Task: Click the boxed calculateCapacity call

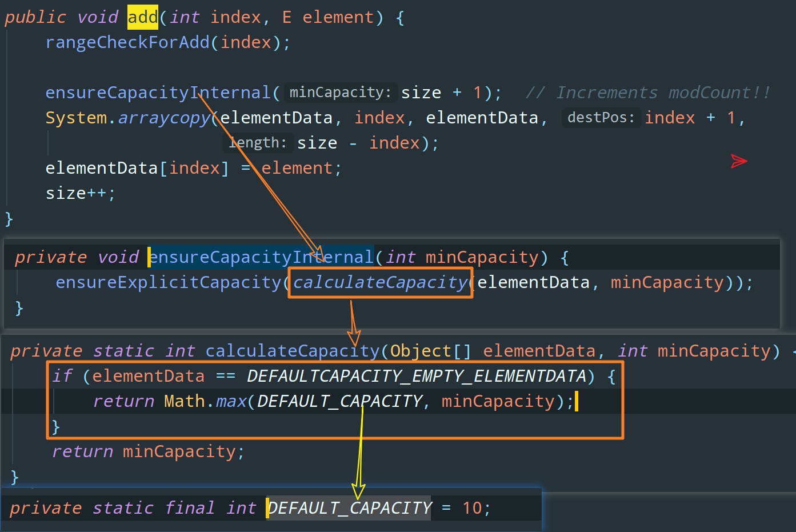Action: [x=381, y=282]
